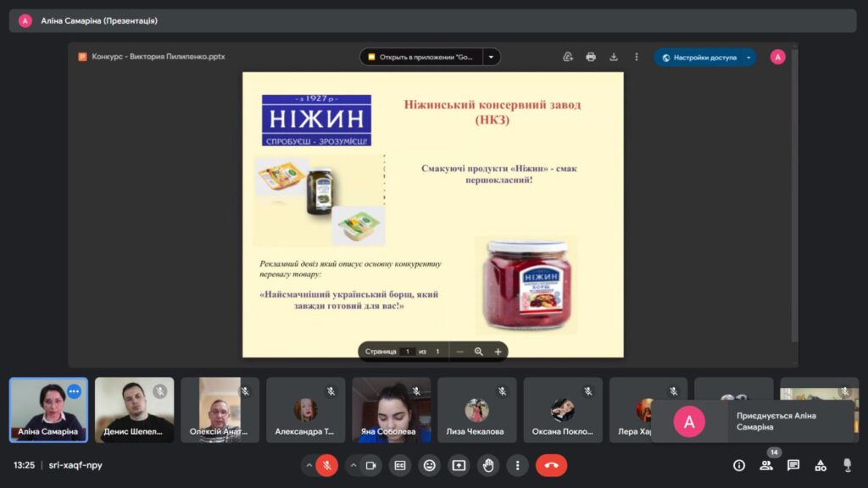Click muted mic icon on Лиза Чекалова tile
Screen dimensions: 868x488
[x=502, y=391]
